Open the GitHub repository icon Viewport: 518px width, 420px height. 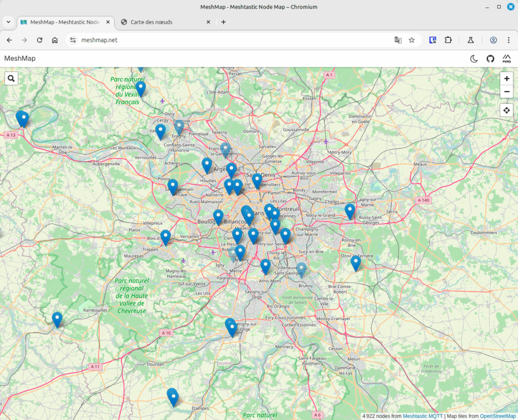click(x=490, y=59)
